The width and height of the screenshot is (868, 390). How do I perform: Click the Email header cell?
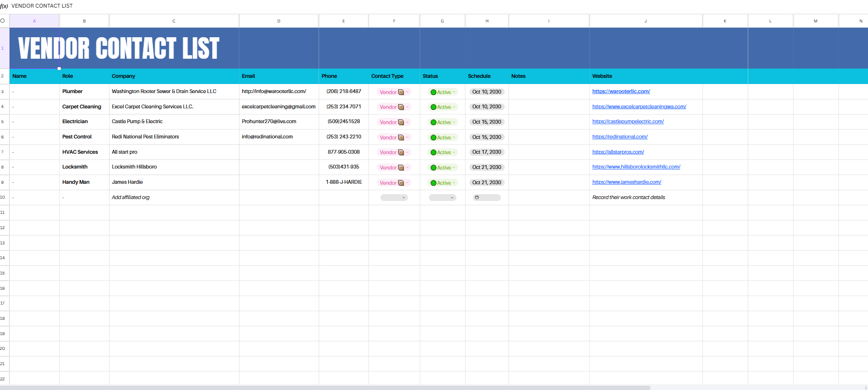(x=279, y=76)
